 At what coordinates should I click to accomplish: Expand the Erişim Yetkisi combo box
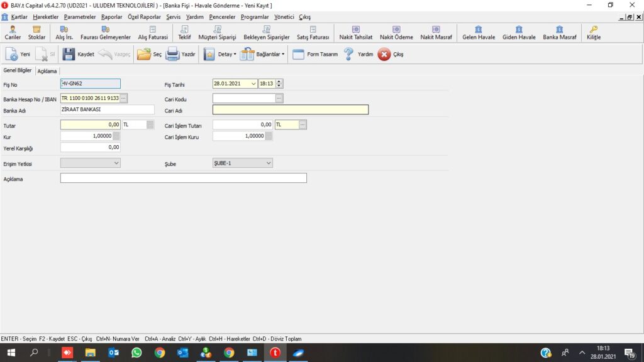[116, 163]
